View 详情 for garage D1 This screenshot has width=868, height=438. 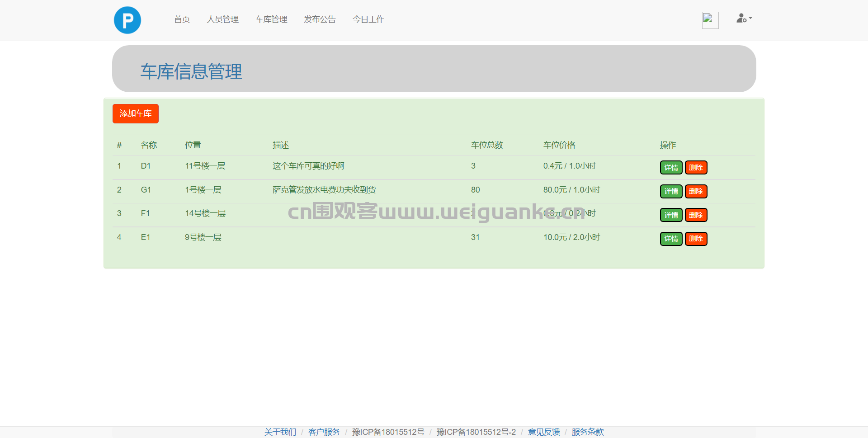click(671, 168)
